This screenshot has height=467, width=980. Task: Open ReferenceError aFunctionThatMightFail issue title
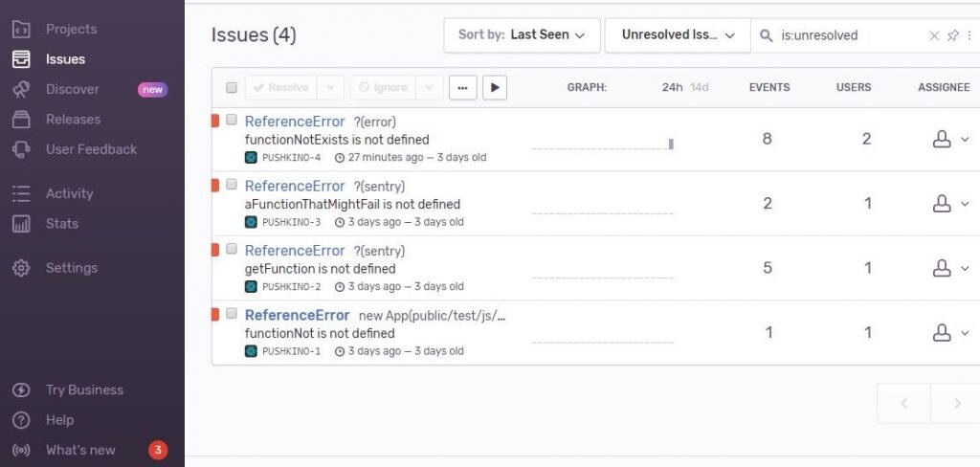coord(295,186)
